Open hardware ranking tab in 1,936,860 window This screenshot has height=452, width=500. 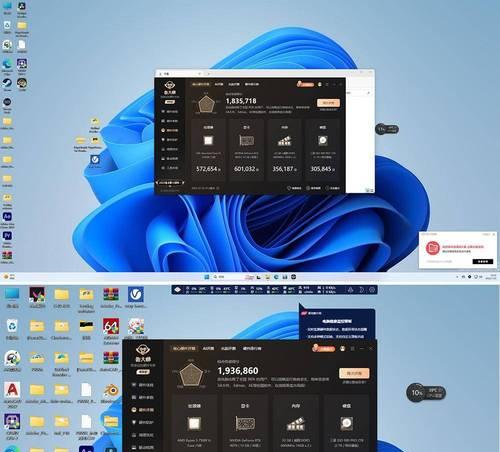click(x=252, y=348)
